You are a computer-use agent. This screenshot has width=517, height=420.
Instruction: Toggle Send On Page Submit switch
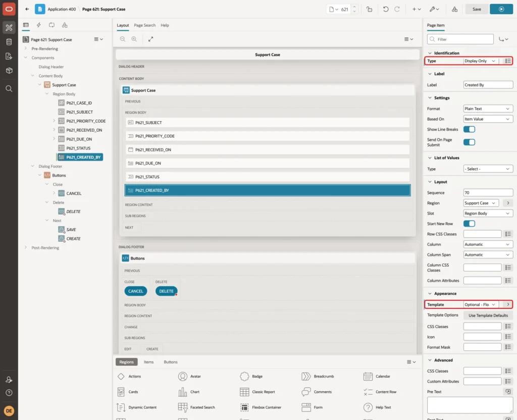(469, 142)
